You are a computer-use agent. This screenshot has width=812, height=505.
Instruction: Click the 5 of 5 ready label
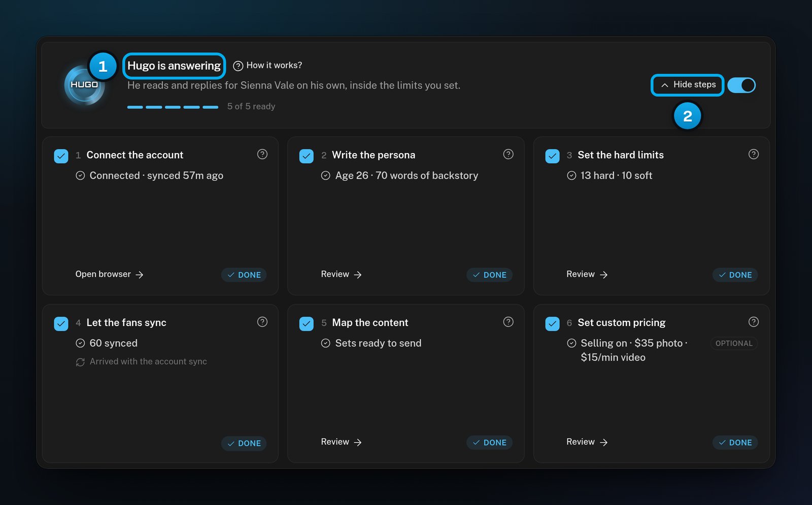(x=251, y=106)
